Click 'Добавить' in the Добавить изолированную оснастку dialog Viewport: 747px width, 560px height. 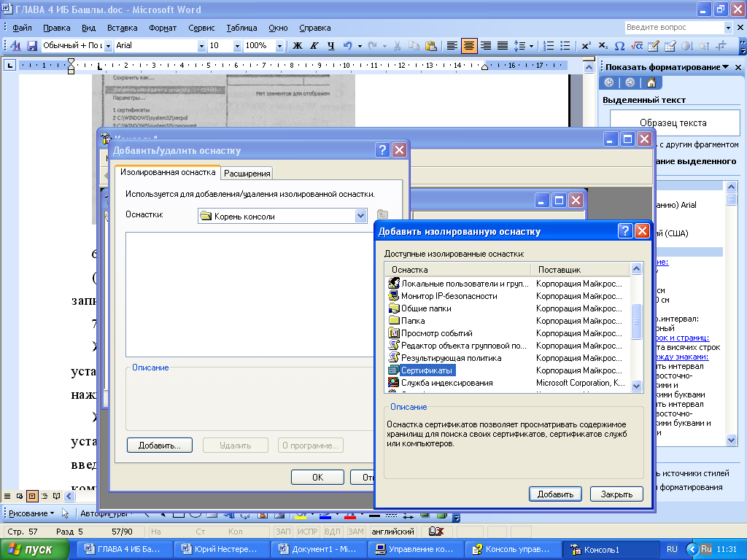555,494
